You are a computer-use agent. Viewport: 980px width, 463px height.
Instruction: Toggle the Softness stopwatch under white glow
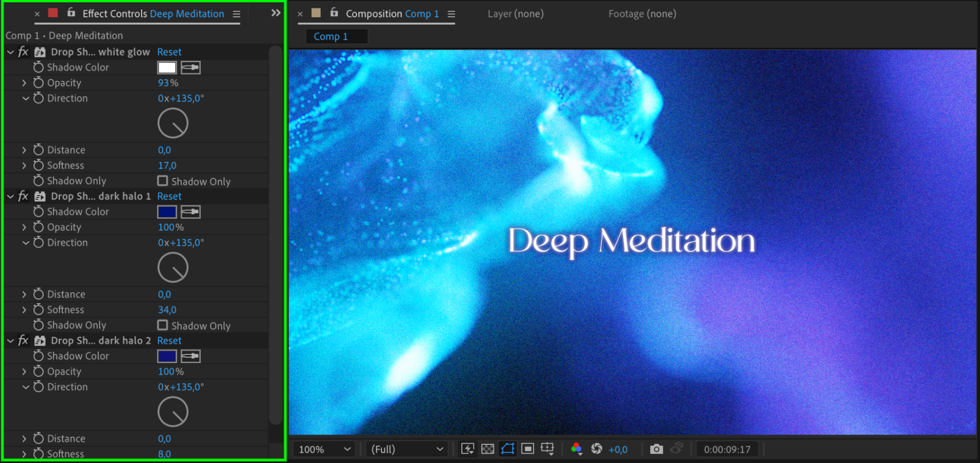(x=38, y=165)
